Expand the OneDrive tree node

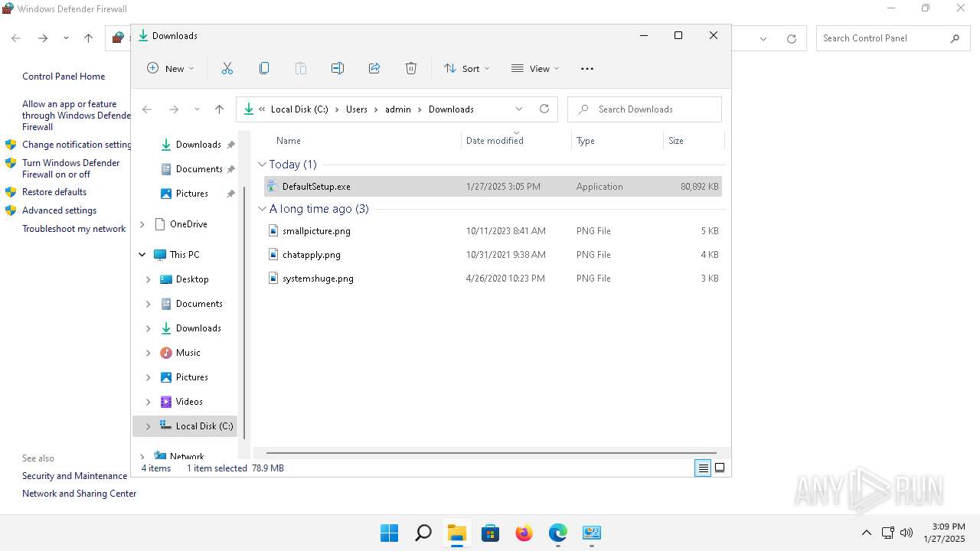point(142,224)
